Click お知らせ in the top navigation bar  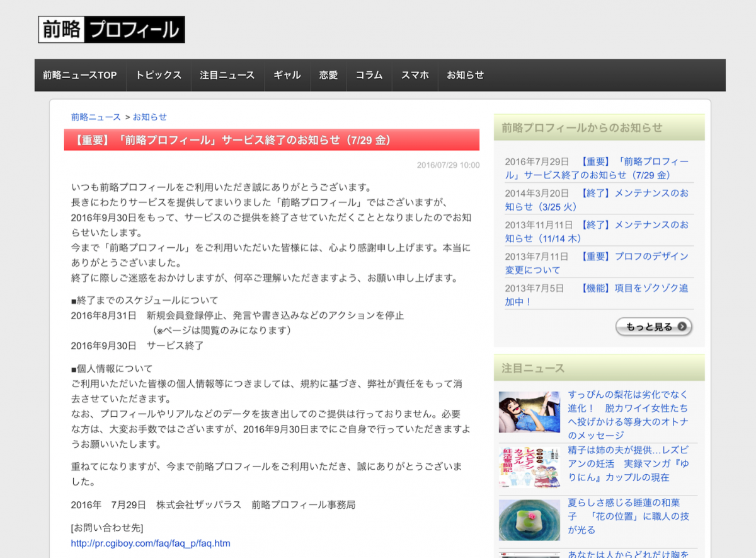pyautogui.click(x=465, y=75)
